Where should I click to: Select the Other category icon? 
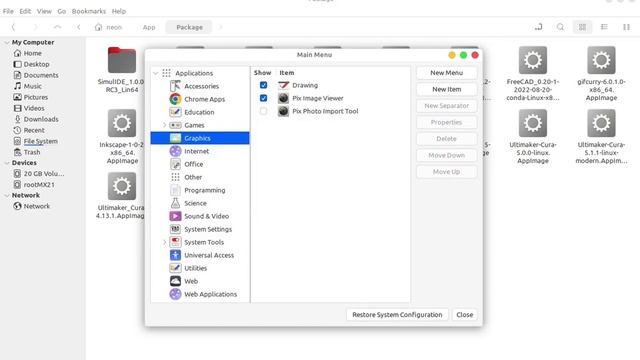coord(175,177)
